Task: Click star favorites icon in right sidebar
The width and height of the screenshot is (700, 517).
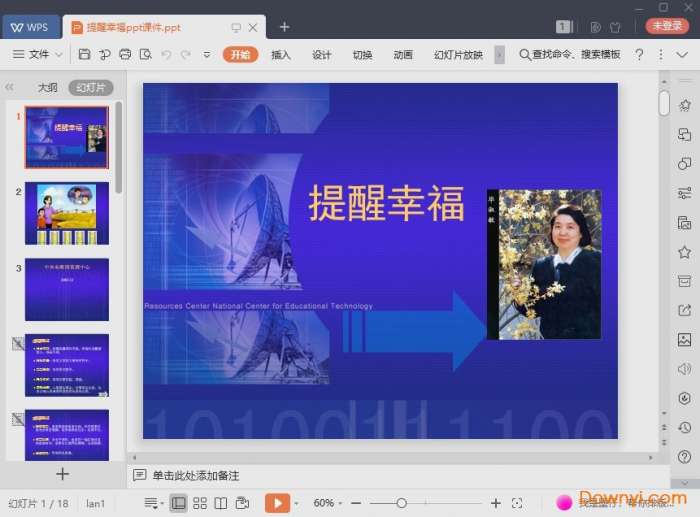Action: tap(684, 252)
